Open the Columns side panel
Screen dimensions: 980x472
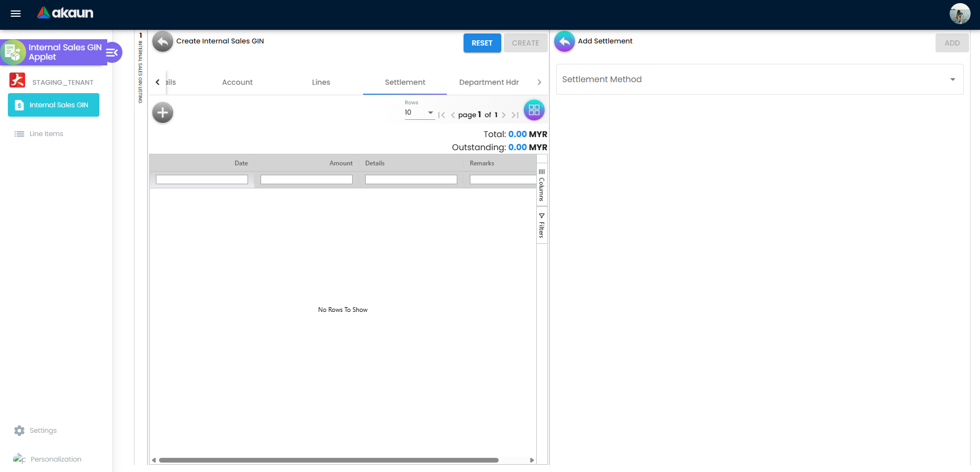point(542,185)
